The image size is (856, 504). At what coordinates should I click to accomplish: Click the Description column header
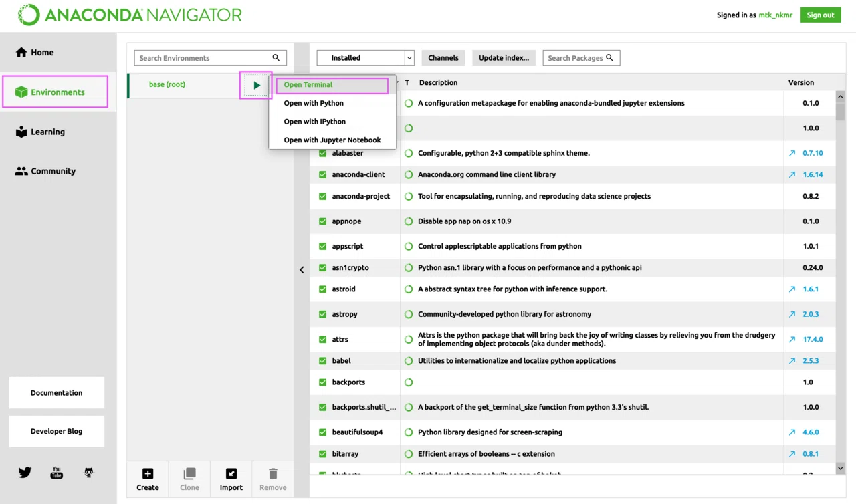point(438,82)
